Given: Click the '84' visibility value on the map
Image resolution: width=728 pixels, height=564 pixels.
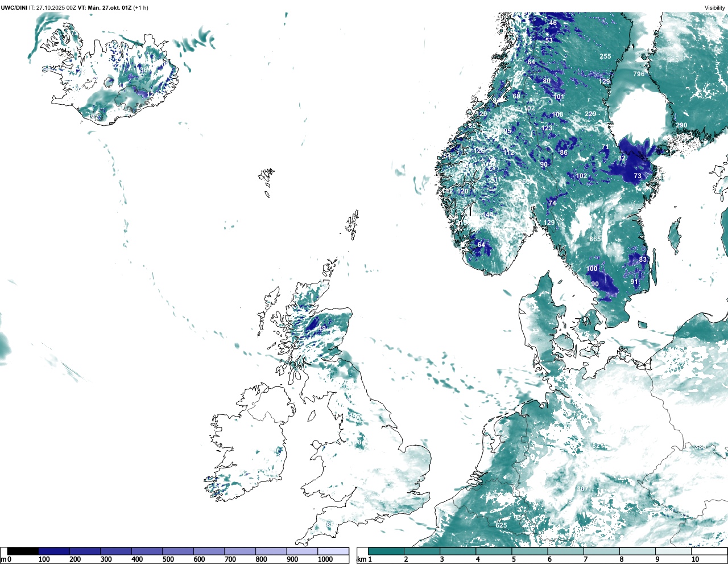Looking at the screenshot, I should [x=531, y=62].
